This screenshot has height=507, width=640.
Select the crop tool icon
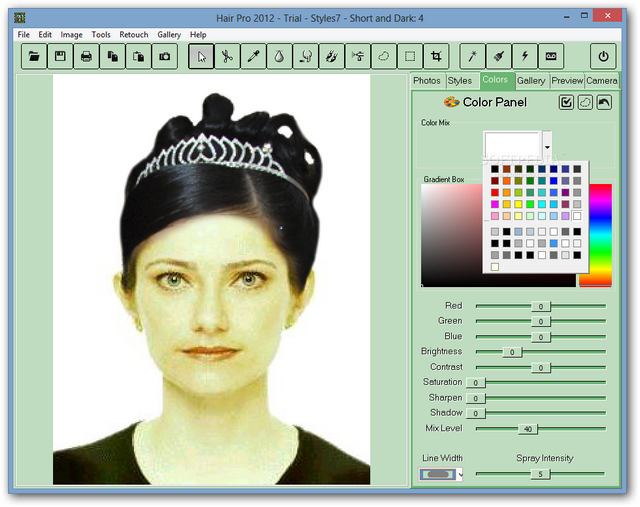click(436, 57)
